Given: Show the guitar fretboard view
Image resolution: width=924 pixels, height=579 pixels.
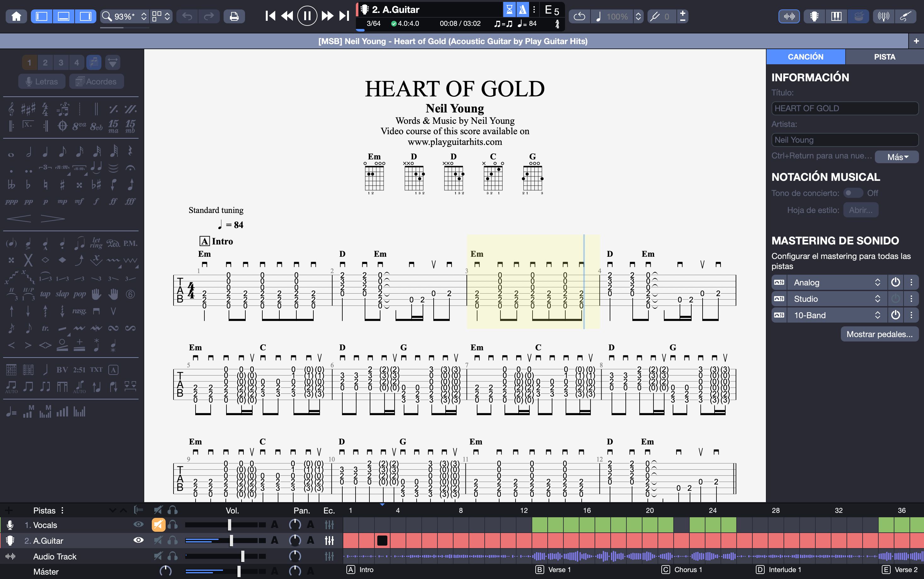Looking at the screenshot, I should (814, 16).
